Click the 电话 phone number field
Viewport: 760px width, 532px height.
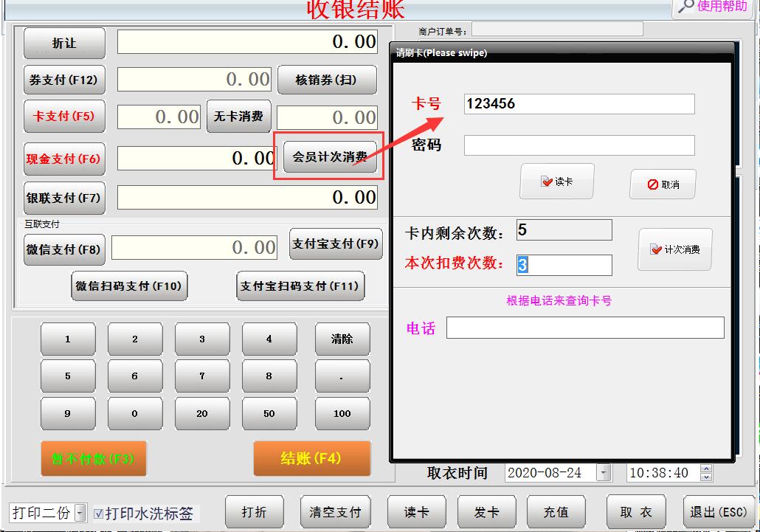pyautogui.click(x=584, y=328)
